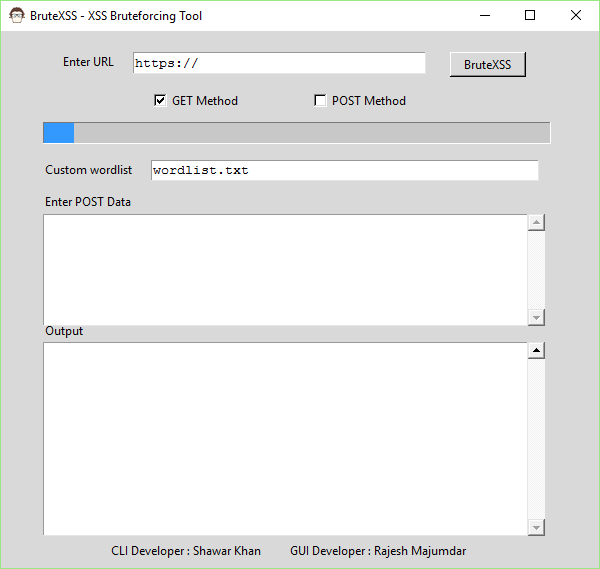Viewport: 600px width, 569px height.
Task: Uncheck the GET Method checkbox
Action: [x=160, y=101]
